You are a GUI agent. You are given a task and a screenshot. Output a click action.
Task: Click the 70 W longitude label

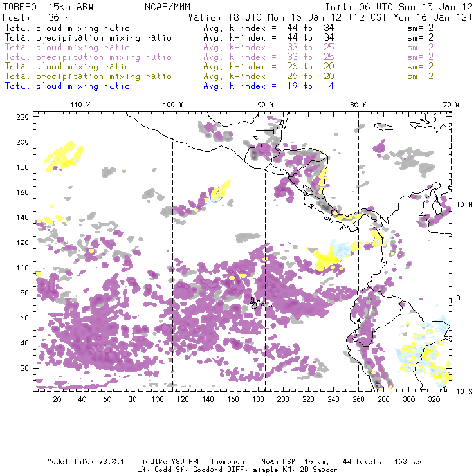point(452,104)
